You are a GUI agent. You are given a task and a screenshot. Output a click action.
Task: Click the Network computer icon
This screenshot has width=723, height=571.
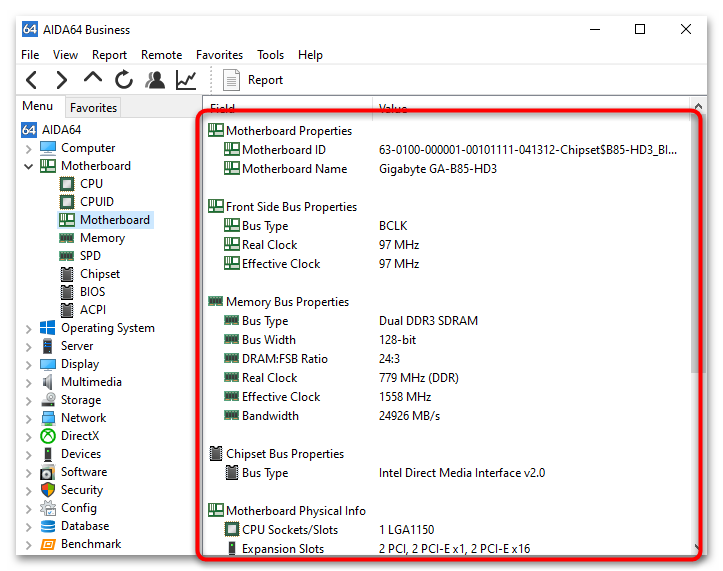[x=47, y=418]
